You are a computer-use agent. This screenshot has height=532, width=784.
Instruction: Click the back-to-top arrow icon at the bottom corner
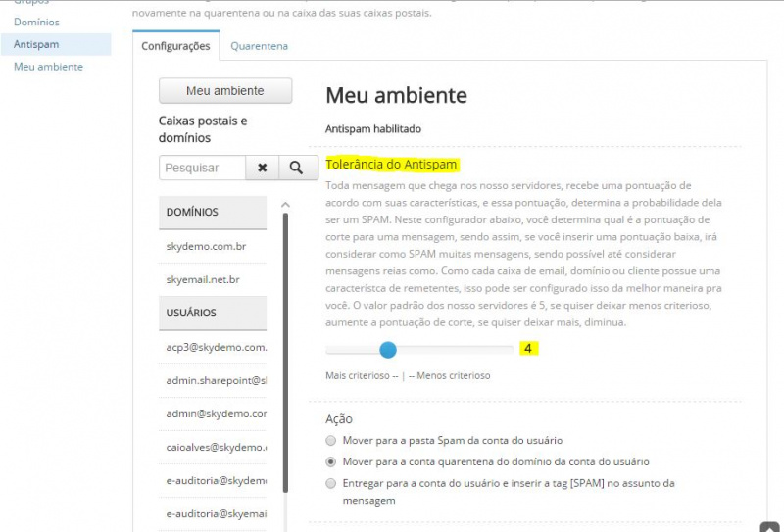[x=769, y=526]
